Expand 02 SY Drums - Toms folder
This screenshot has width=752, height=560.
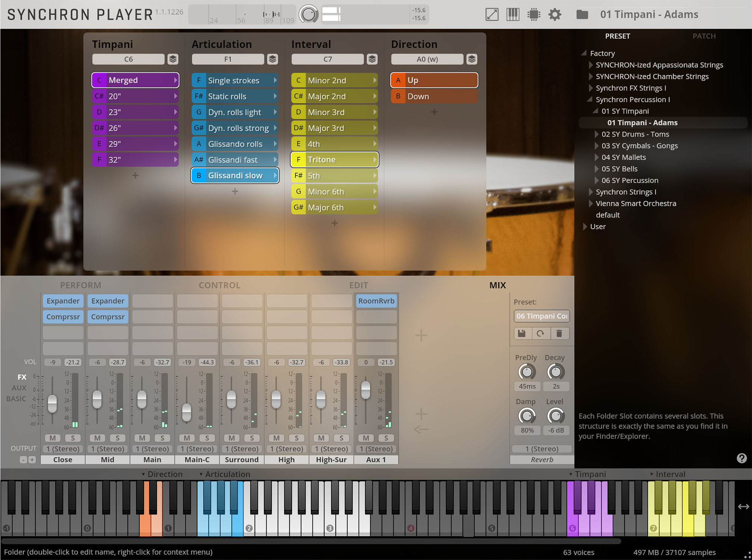pyautogui.click(x=597, y=134)
